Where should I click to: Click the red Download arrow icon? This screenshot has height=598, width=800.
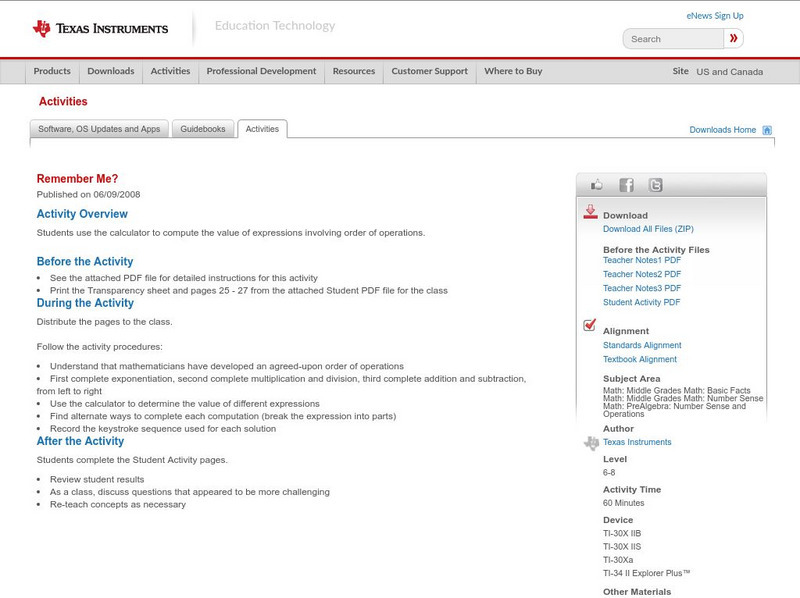[x=588, y=212]
